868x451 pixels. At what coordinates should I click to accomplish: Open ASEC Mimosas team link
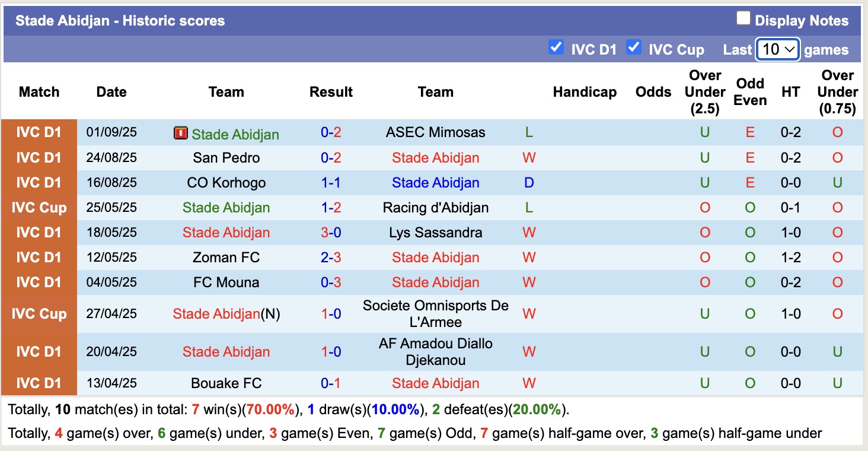pos(435,132)
